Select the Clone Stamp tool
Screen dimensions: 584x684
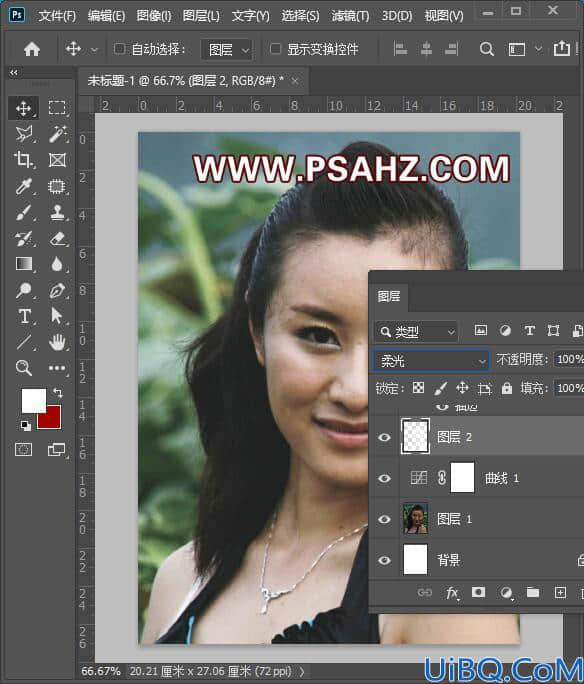click(x=57, y=212)
